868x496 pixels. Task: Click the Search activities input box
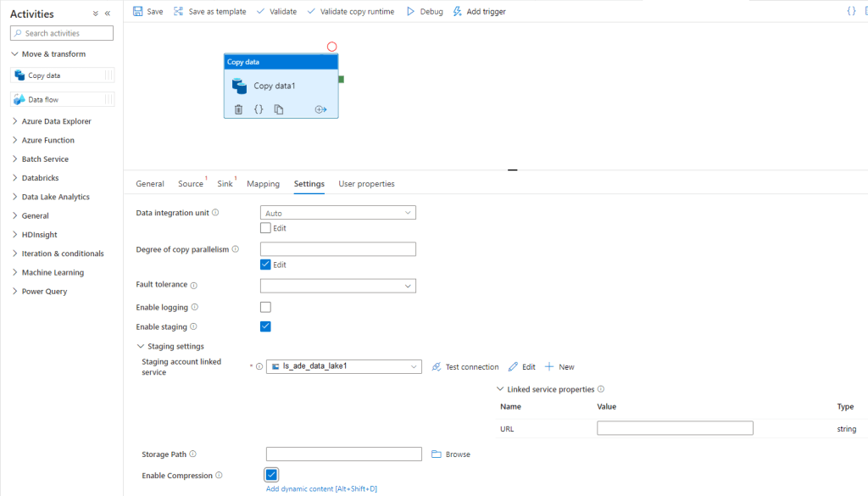coord(62,33)
